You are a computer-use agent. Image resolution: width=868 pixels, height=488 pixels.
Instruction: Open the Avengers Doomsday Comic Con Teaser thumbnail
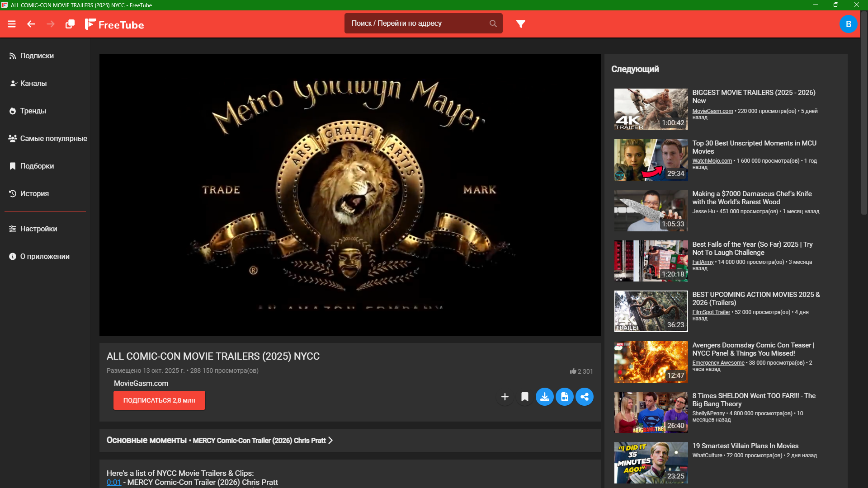[651, 362]
